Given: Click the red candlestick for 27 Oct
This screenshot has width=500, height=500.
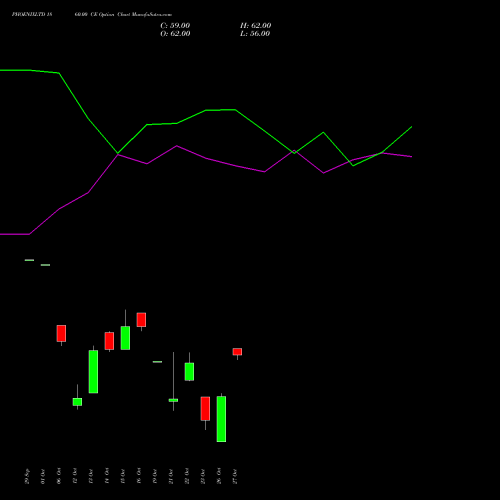Looking at the screenshot, I should (x=237, y=352).
